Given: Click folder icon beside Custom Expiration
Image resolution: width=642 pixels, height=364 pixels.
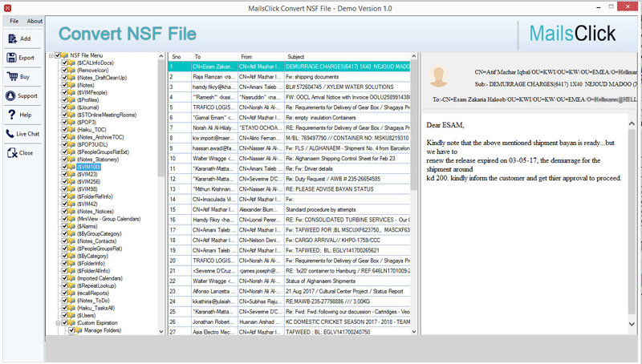Looking at the screenshot, I should coord(71,323).
